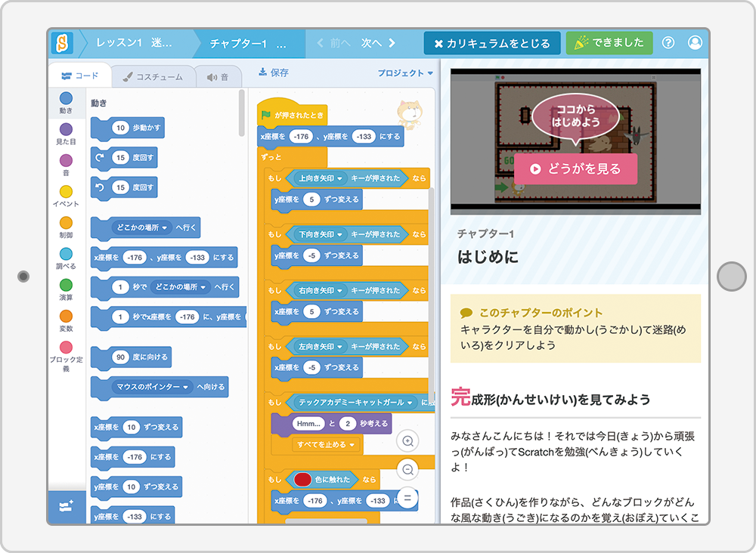This screenshot has width=756, height=553.
Task: Select the イベント events category circle
Action: click(x=66, y=192)
